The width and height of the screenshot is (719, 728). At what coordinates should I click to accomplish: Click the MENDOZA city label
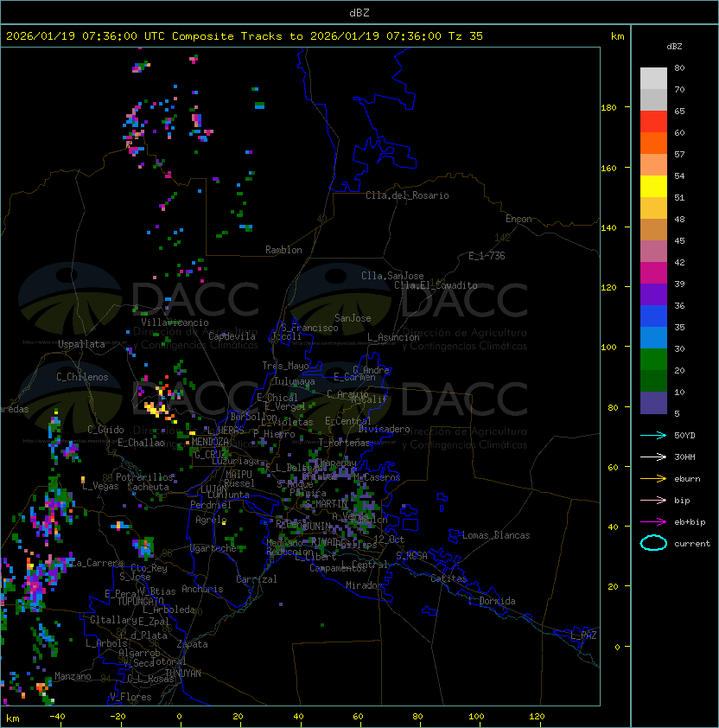point(210,442)
